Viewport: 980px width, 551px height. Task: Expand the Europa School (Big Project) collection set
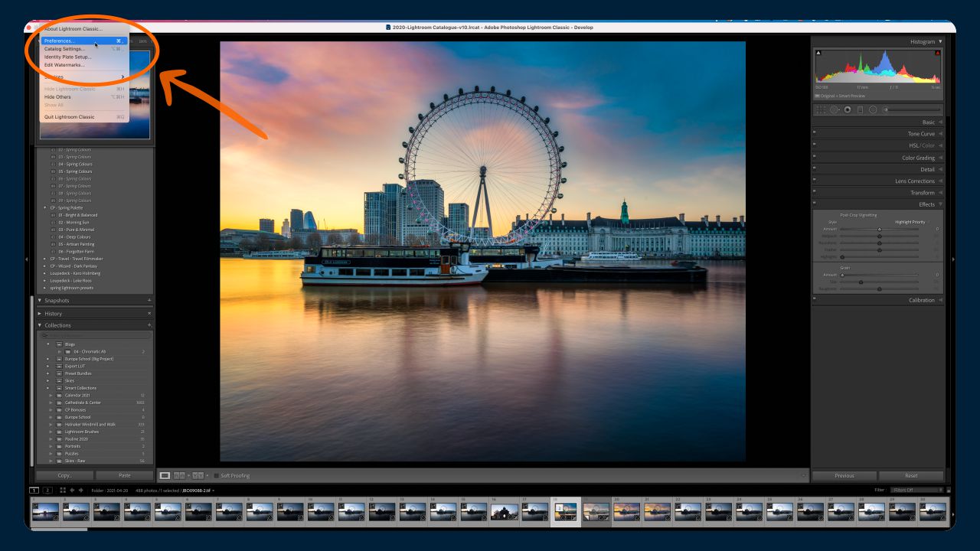(48, 359)
